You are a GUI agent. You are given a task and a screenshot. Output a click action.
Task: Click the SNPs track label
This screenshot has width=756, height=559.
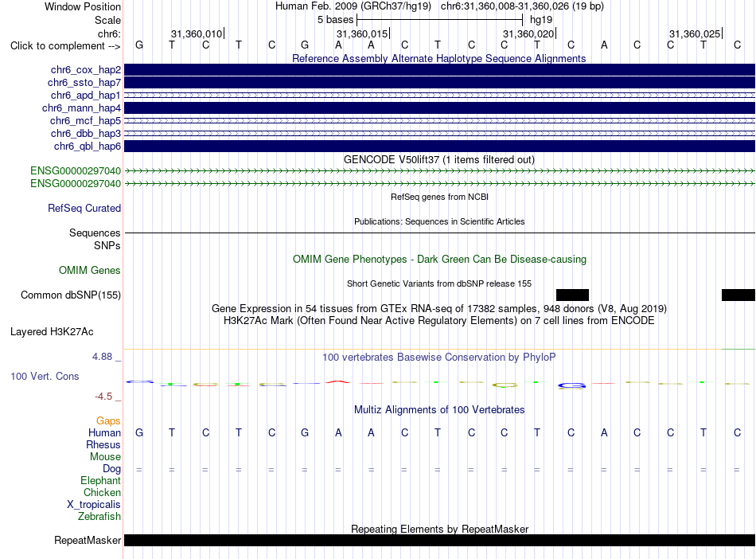(x=107, y=245)
